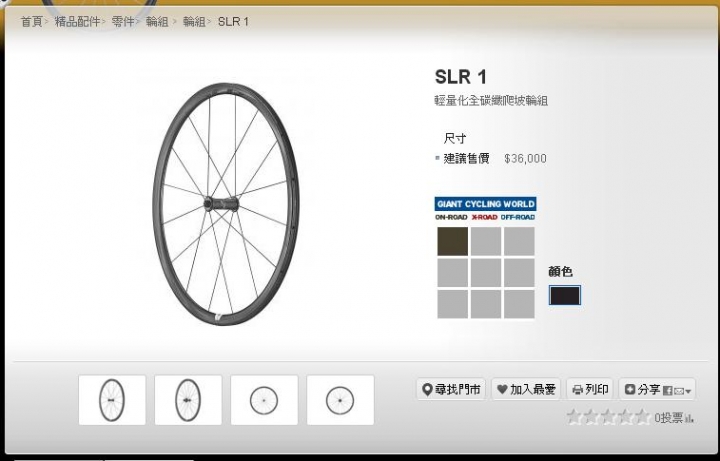Rate the product with the first star
Viewport: 720px width, 461px height.
pos(573,417)
